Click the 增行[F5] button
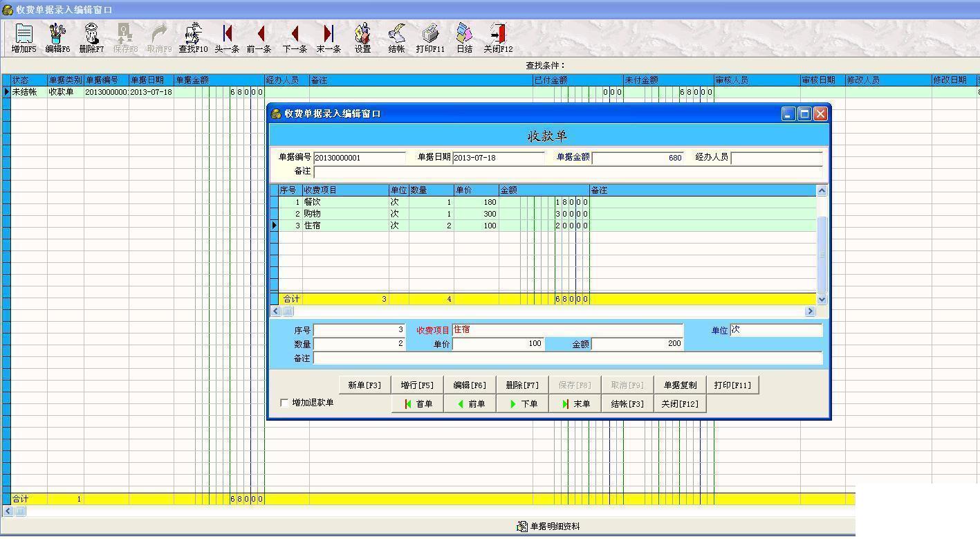The image size is (980, 539). [417, 385]
